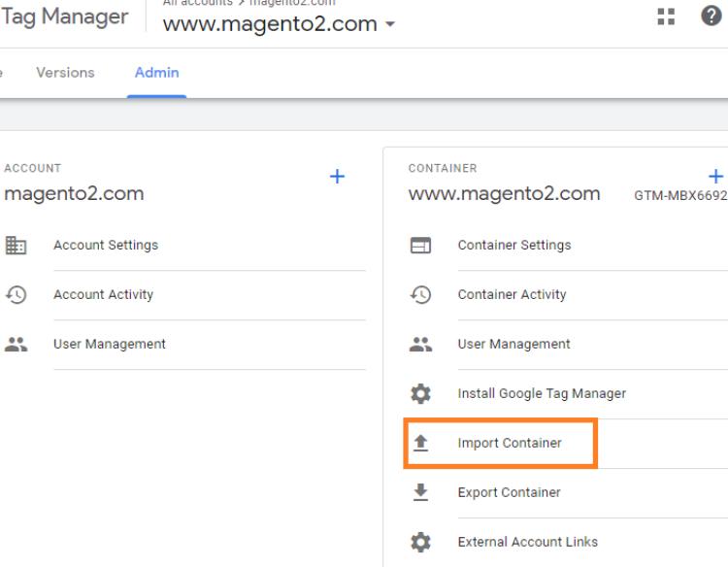
Task: Click the External Account Links gear icon
Action: pyautogui.click(x=421, y=542)
